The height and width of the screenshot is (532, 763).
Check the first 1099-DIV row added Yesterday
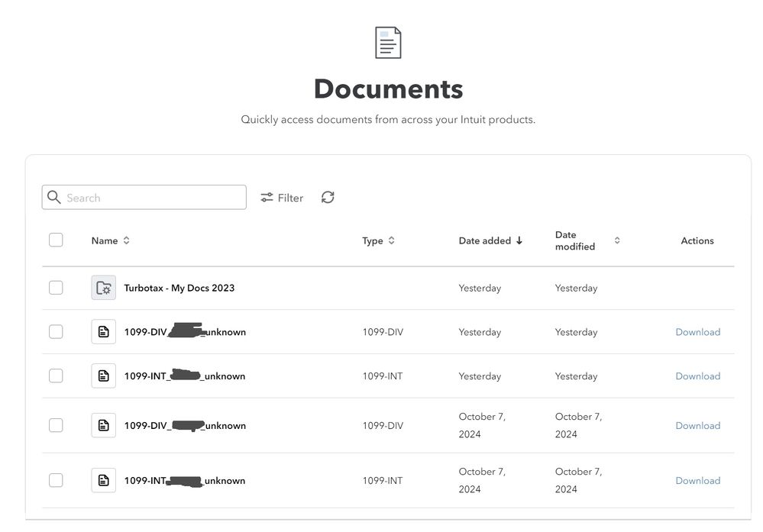[56, 332]
